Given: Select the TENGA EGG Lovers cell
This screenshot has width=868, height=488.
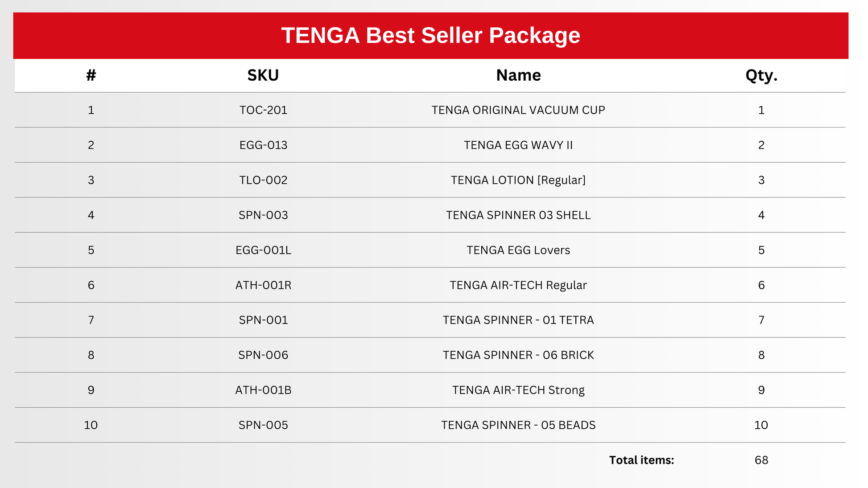Looking at the screenshot, I should click(x=518, y=250).
